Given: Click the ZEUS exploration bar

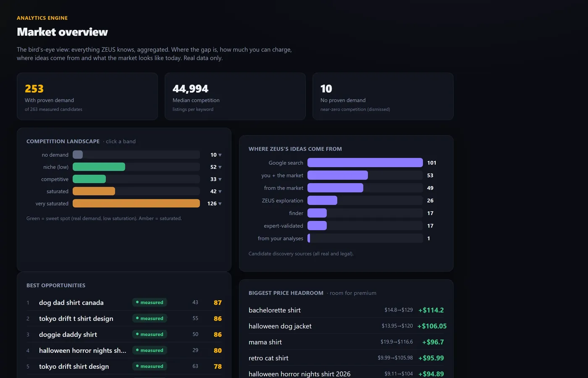Looking at the screenshot, I should click(322, 200).
